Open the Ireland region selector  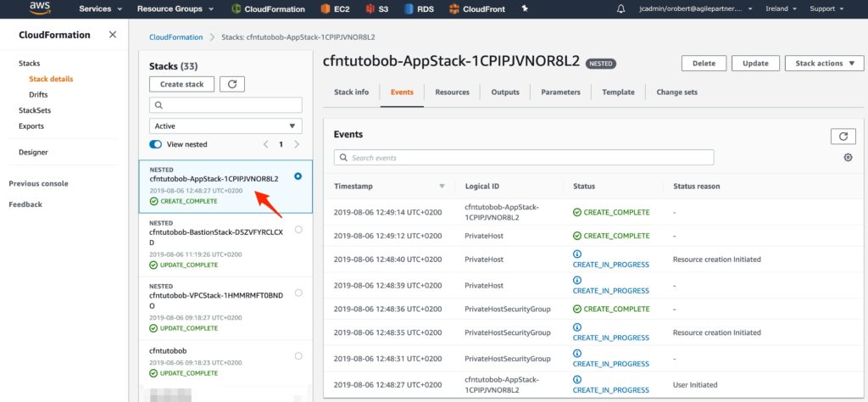pyautogui.click(x=781, y=8)
